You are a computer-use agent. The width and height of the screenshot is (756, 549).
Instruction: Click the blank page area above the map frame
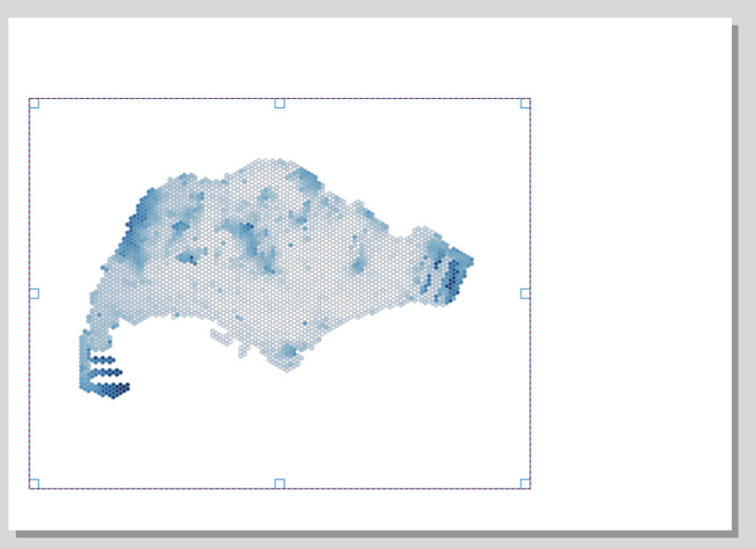pyautogui.click(x=357, y=58)
